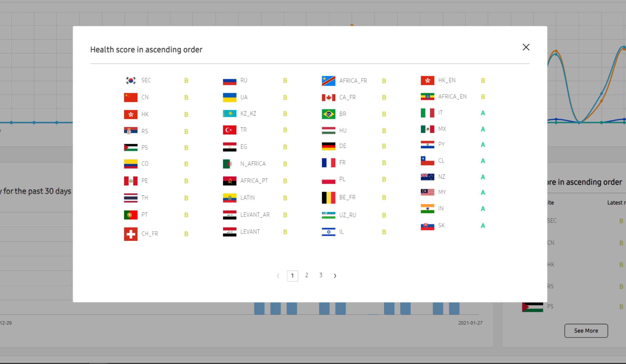This screenshot has height=364, width=626.
Task: Click the B grade next to IL
Action: pyautogui.click(x=384, y=232)
